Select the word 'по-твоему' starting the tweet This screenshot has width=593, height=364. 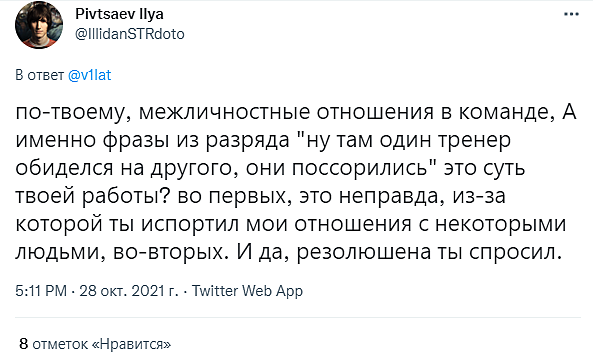[72, 112]
